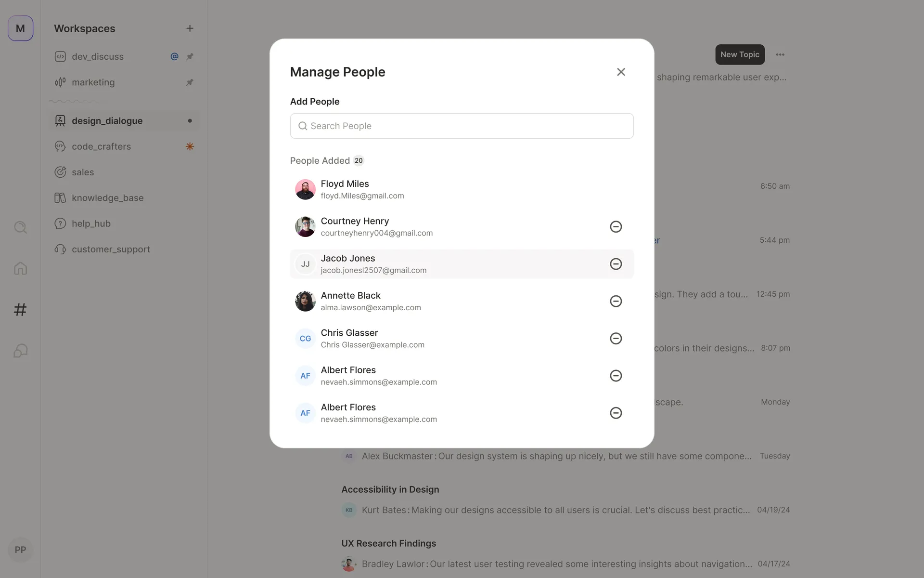Open the sales workspace

pos(124,172)
